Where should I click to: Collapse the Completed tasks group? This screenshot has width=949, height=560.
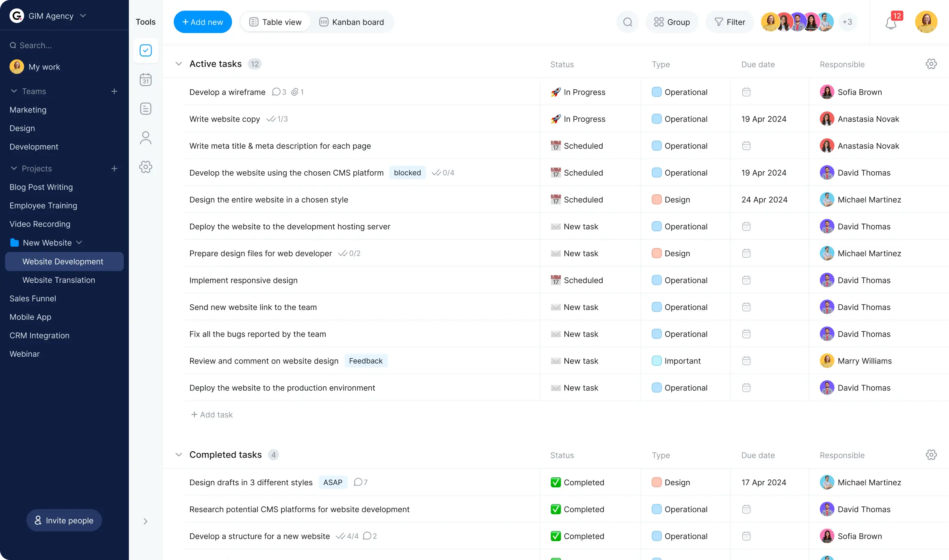point(179,455)
